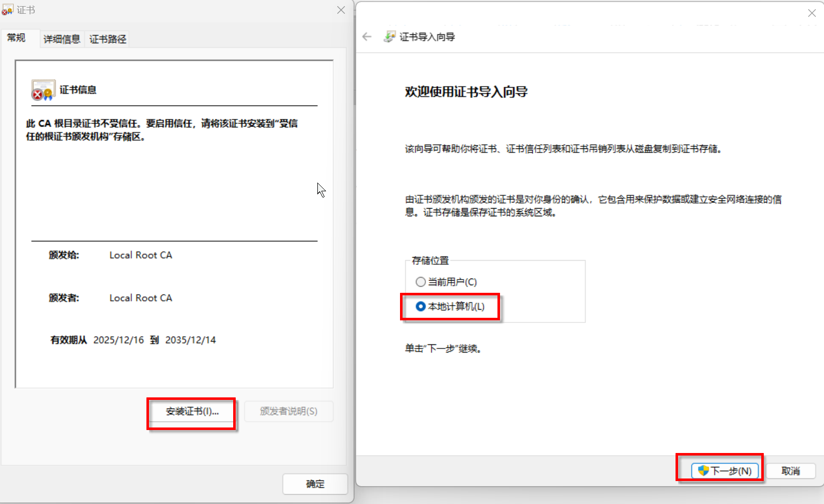Click 取消 in the import wizard

pyautogui.click(x=791, y=470)
